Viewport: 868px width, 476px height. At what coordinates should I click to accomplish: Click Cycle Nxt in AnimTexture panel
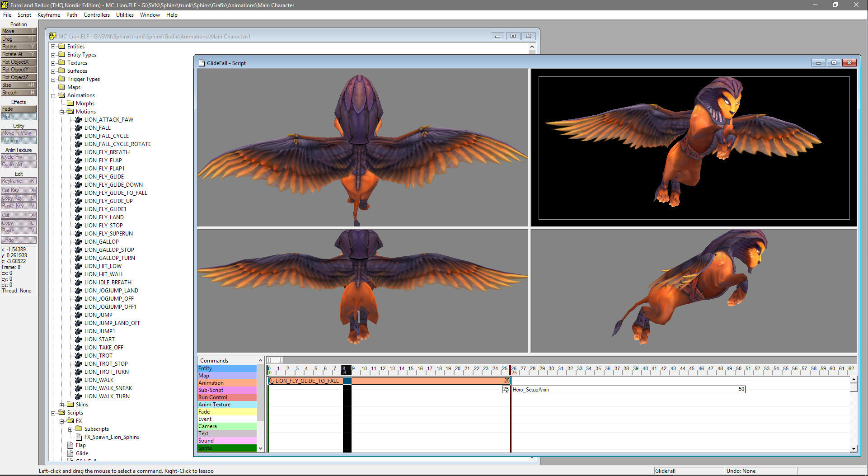tap(18, 165)
